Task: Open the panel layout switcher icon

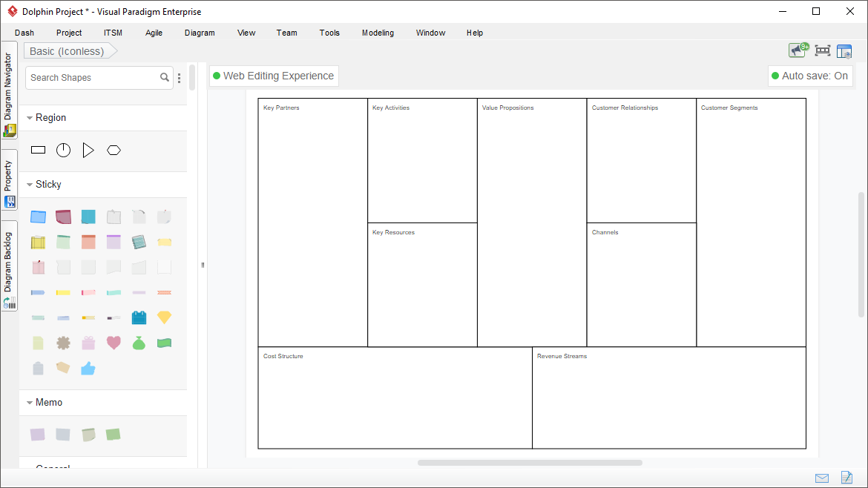Action: click(844, 51)
